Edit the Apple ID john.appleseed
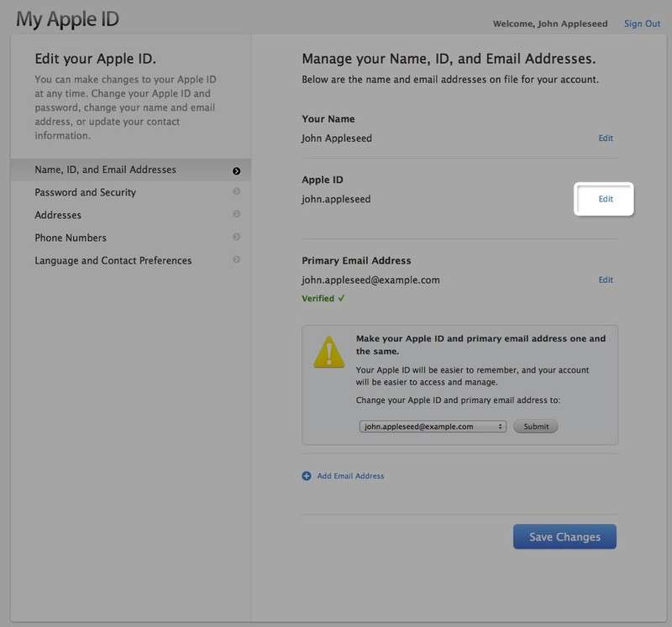The image size is (672, 627). (x=605, y=199)
